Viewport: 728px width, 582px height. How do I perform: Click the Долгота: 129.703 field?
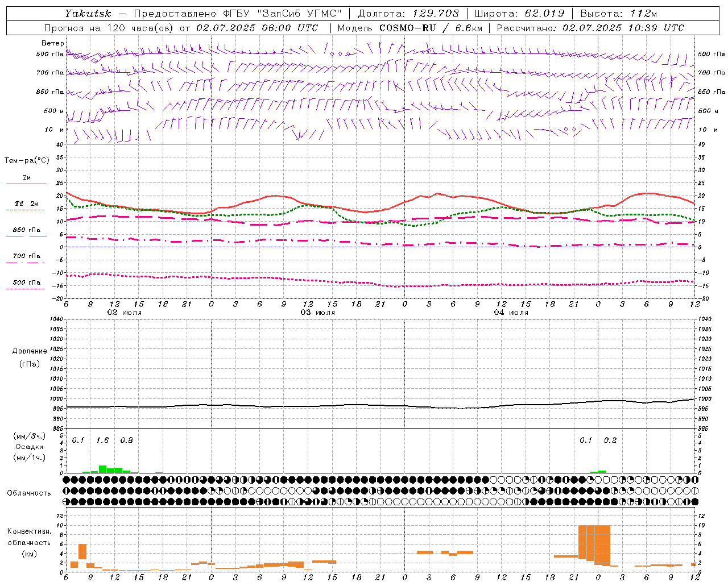point(408,13)
